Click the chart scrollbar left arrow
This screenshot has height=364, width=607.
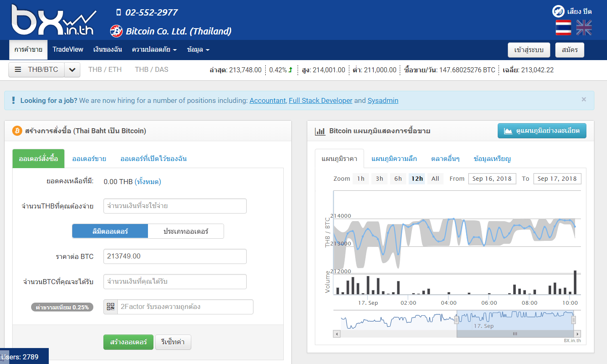337,334
